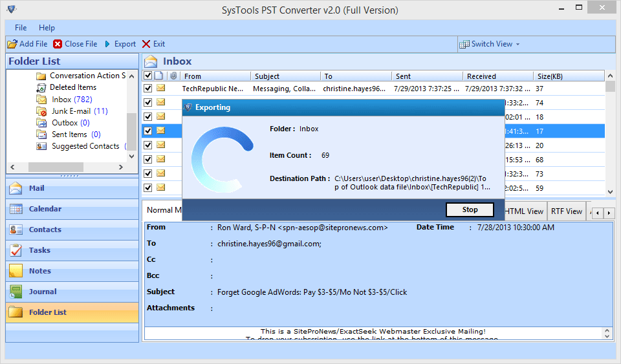Image resolution: width=621 pixels, height=364 pixels.
Task: Sort emails by the Subject column header
Action: click(x=285, y=76)
